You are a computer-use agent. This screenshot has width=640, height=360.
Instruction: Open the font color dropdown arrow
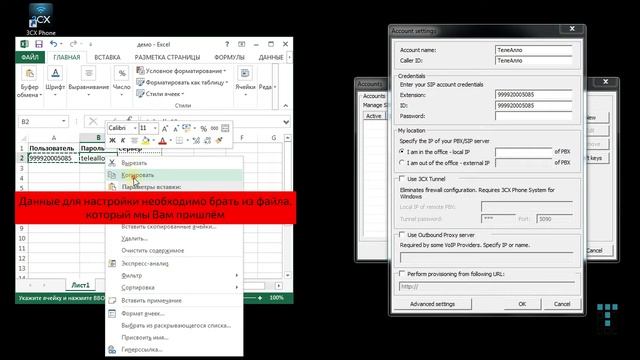(171, 141)
